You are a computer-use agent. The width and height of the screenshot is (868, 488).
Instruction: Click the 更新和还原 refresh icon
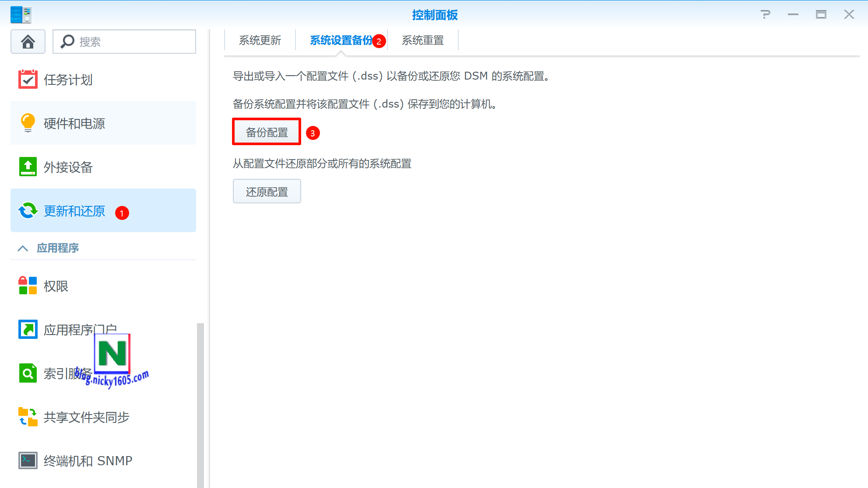coord(28,210)
